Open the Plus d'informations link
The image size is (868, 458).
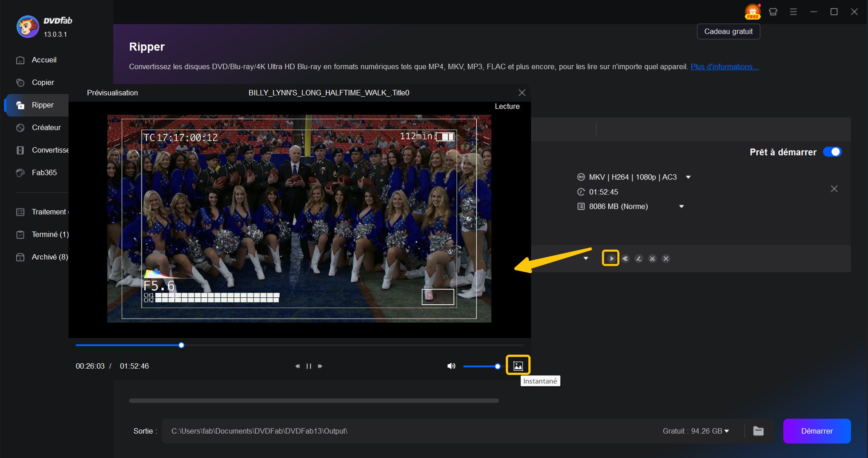[725, 66]
